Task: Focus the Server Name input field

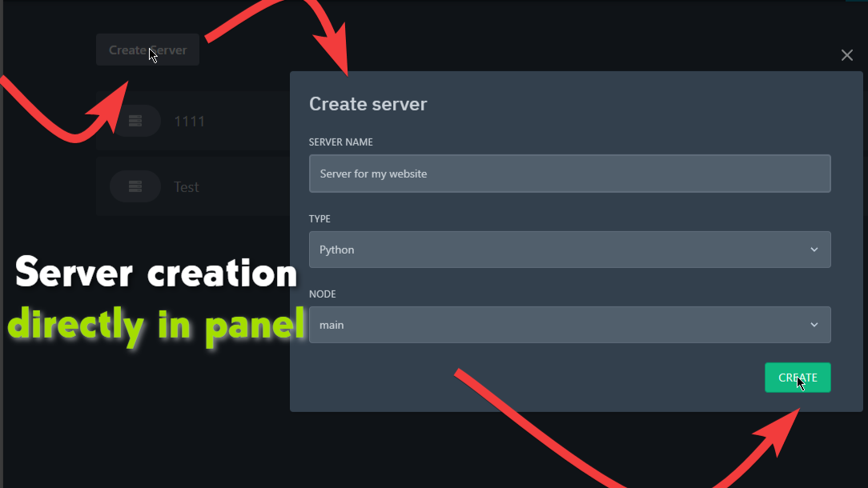Action: coord(569,174)
